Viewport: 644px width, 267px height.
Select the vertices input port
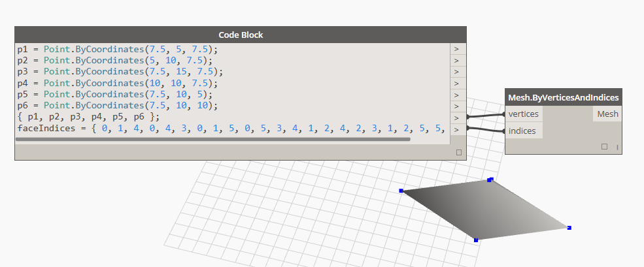(524, 114)
